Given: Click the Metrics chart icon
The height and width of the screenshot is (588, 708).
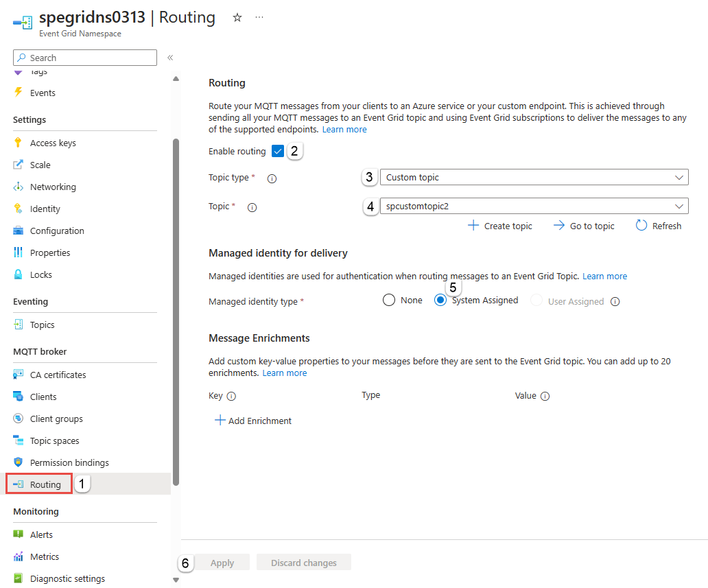Looking at the screenshot, I should pos(18,556).
